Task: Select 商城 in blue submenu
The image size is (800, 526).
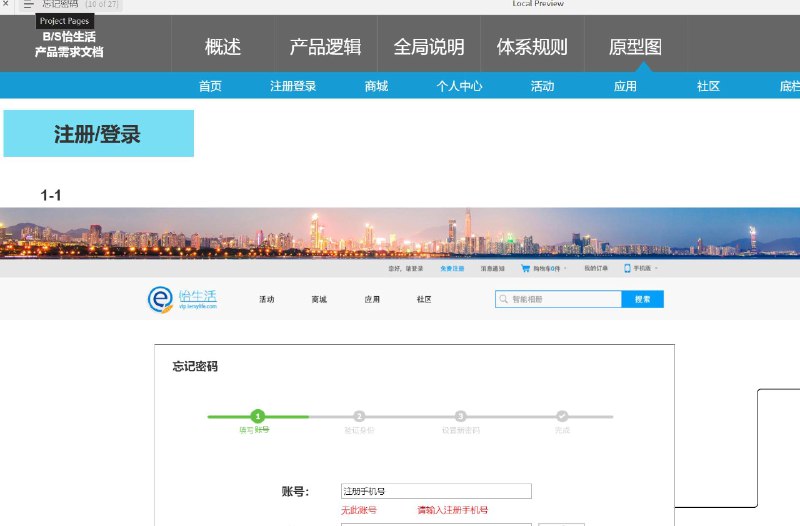Action: click(376, 86)
